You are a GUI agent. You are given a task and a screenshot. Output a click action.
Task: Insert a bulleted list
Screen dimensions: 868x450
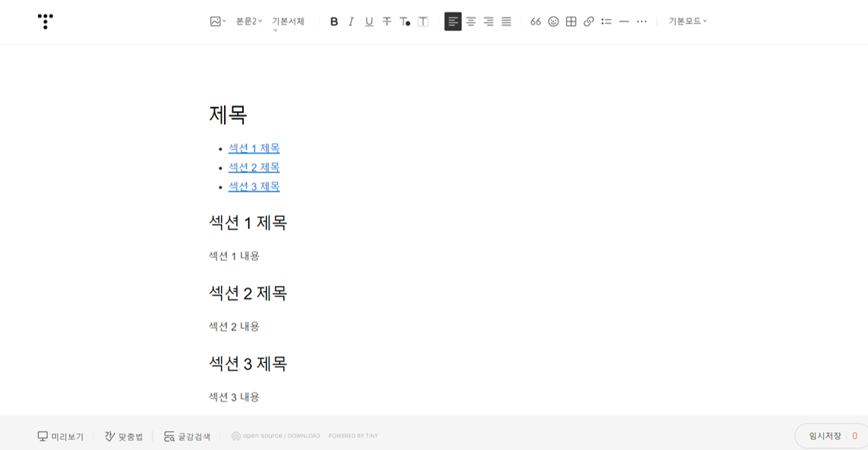click(606, 21)
